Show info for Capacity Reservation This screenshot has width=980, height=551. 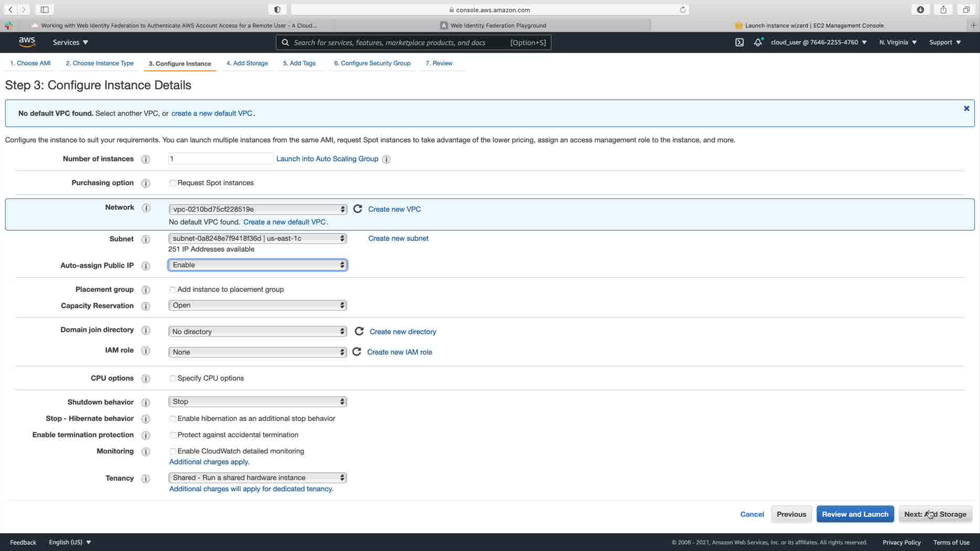coord(146,306)
